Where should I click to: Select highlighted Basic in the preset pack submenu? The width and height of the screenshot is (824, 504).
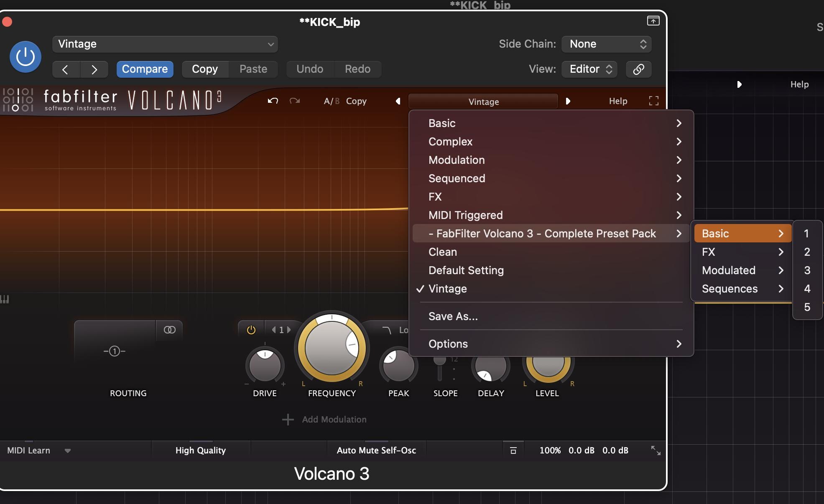click(743, 234)
